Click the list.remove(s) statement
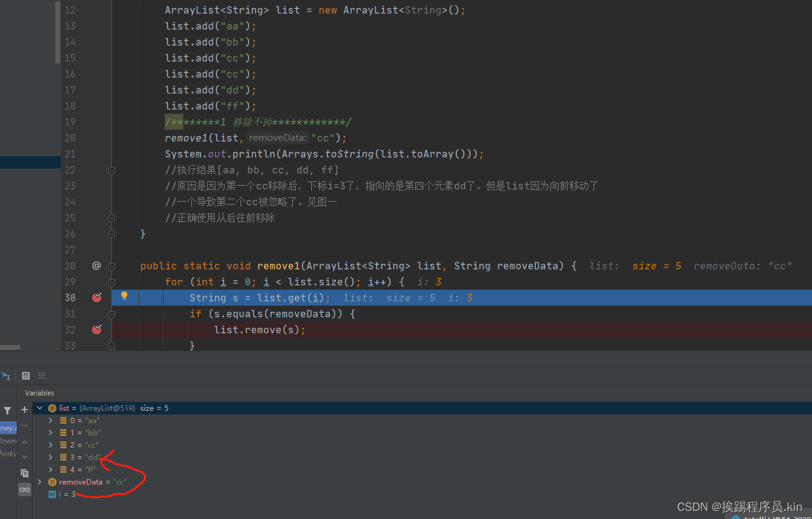The width and height of the screenshot is (812, 519). point(260,330)
